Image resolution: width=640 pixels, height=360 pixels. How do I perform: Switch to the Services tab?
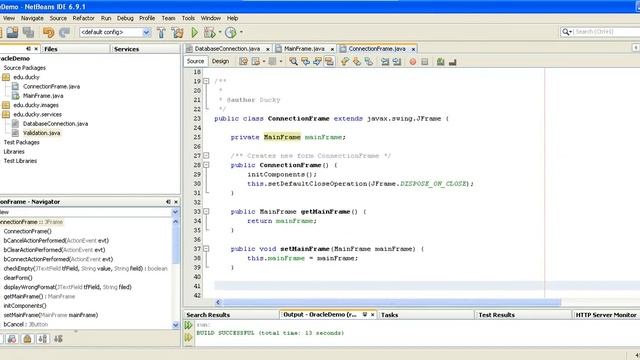tap(127, 49)
